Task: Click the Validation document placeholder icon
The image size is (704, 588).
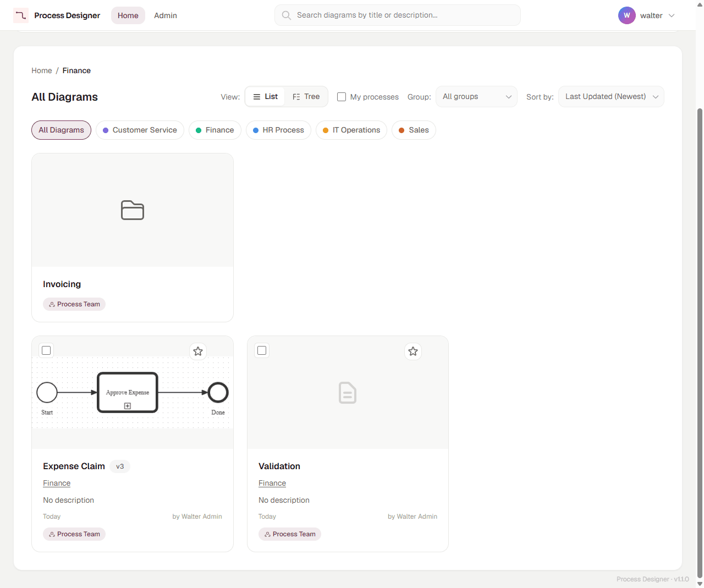Action: click(x=348, y=393)
